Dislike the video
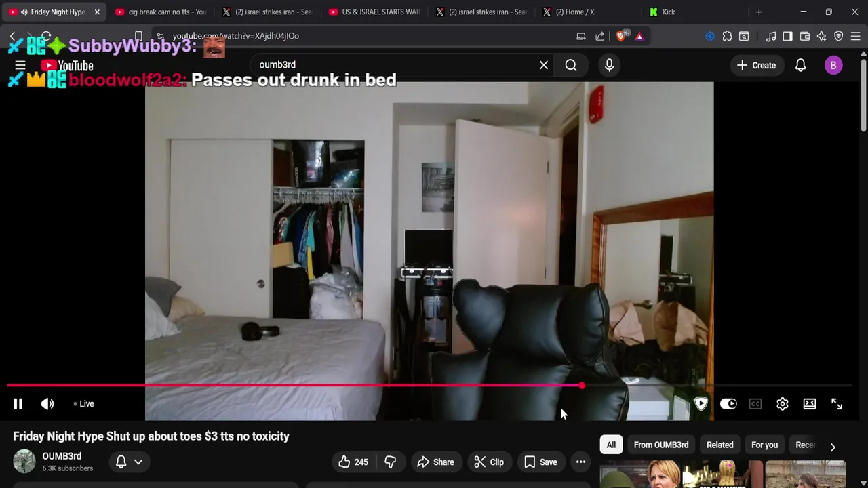 [390, 462]
